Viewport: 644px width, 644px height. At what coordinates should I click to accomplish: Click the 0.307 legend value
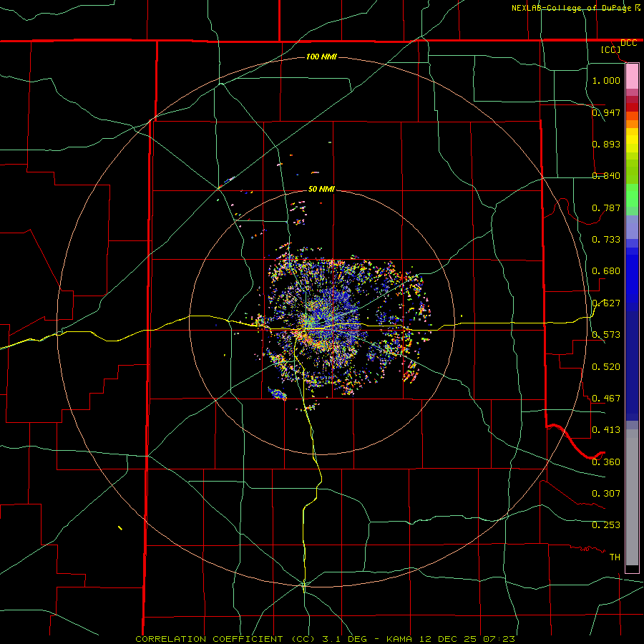tap(606, 493)
